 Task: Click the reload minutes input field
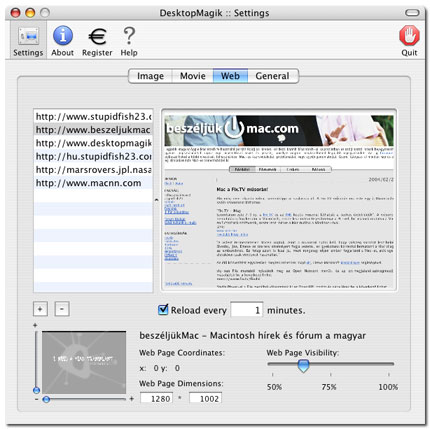(247, 310)
